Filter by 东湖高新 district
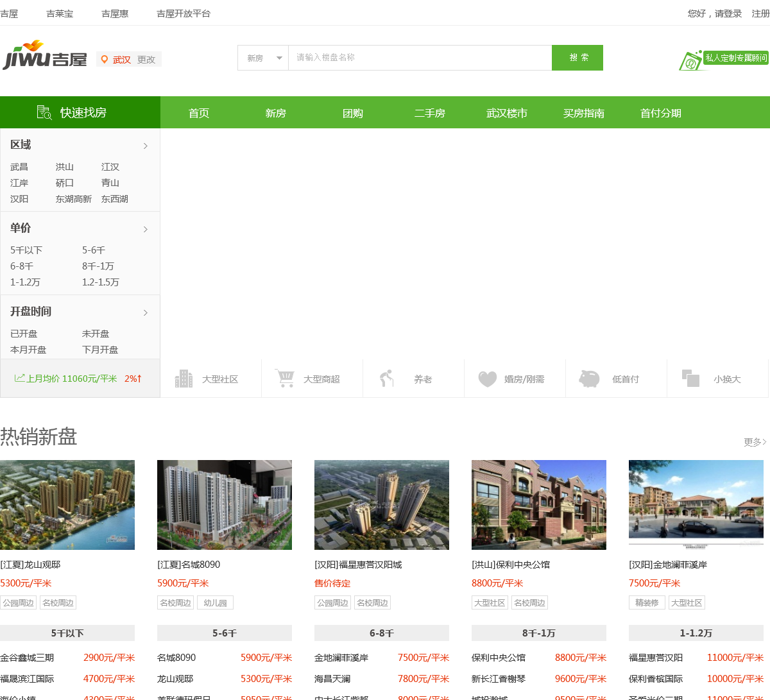Screen dimensions: 770x700 click(x=74, y=199)
